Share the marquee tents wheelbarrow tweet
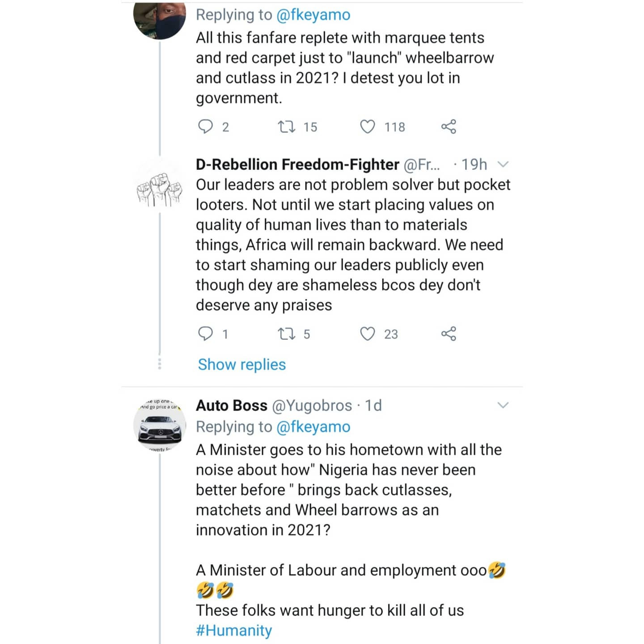Screen dimensions: 644x644 [x=449, y=127]
